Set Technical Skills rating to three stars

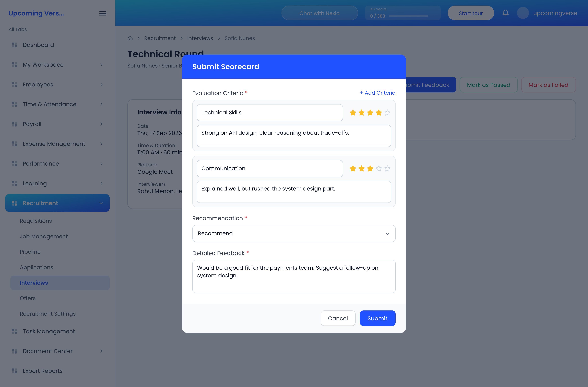(370, 113)
